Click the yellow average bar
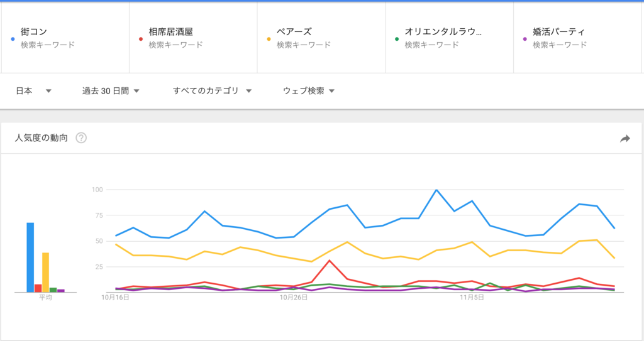The height and width of the screenshot is (341, 644). (x=45, y=273)
